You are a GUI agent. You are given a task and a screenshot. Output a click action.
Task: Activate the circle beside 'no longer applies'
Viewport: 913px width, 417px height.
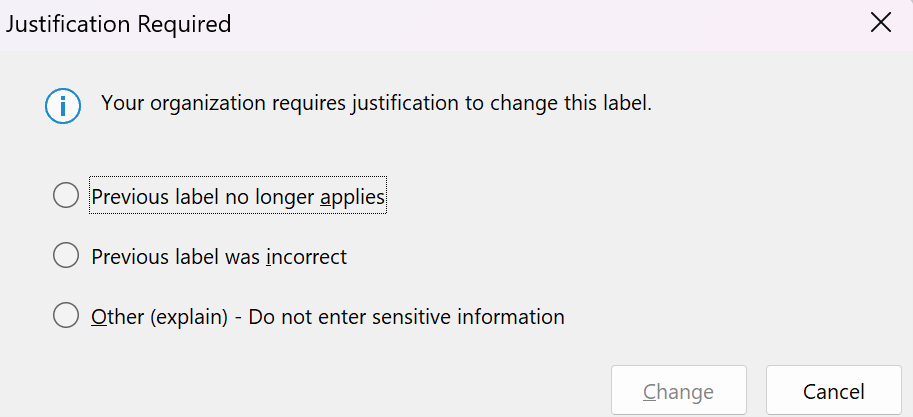click(x=66, y=195)
